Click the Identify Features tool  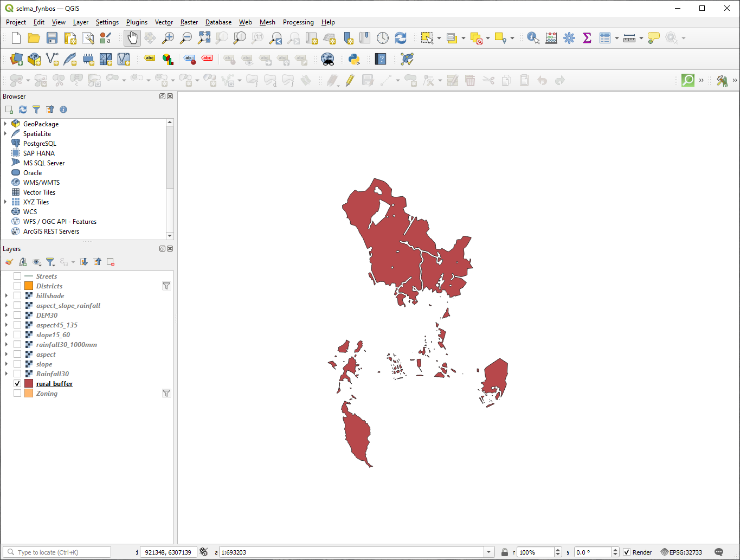533,38
